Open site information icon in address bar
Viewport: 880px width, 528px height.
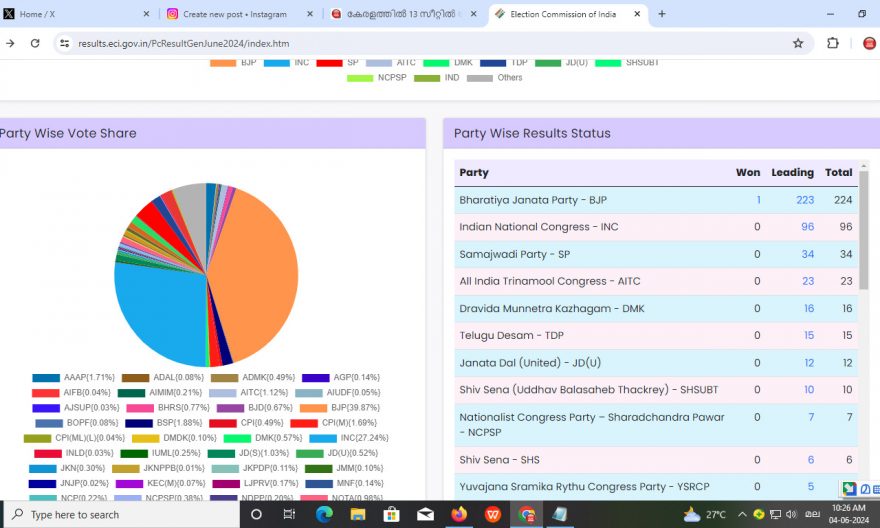[65, 43]
